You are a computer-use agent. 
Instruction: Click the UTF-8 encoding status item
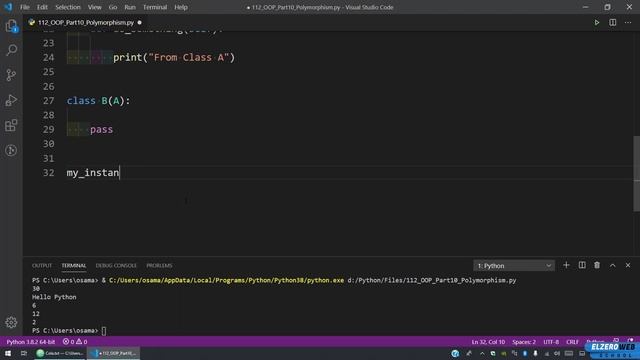(x=551, y=342)
